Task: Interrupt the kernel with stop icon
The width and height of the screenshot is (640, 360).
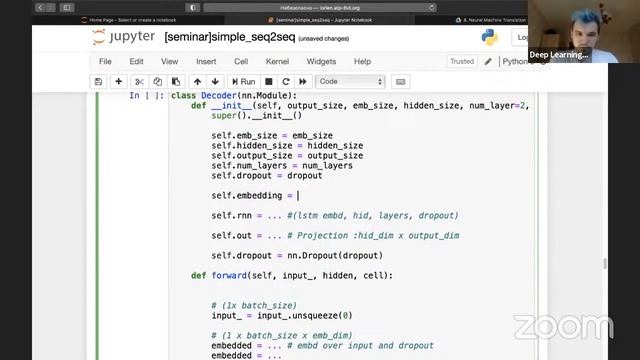Action: [269, 82]
